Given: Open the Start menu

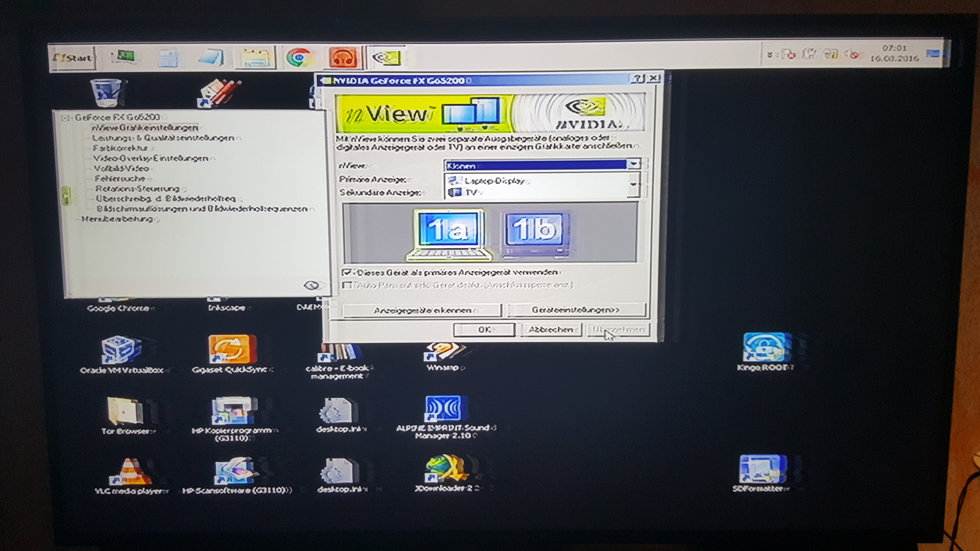Looking at the screenshot, I should (73, 58).
